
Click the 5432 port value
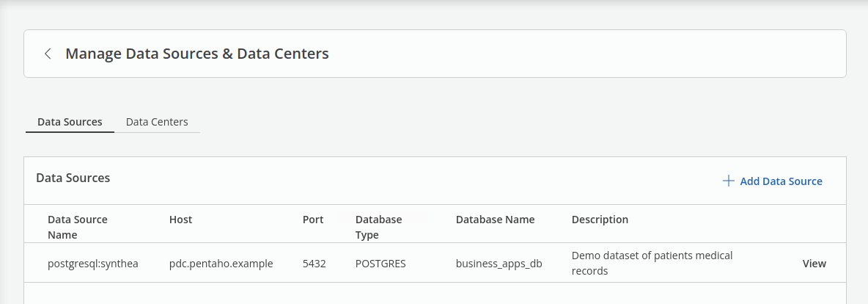pos(314,264)
